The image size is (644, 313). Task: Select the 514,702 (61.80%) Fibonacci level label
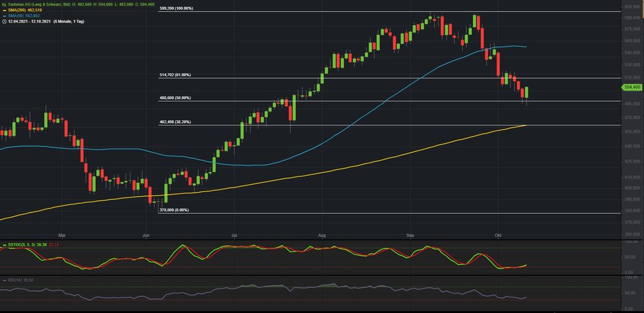175,75
